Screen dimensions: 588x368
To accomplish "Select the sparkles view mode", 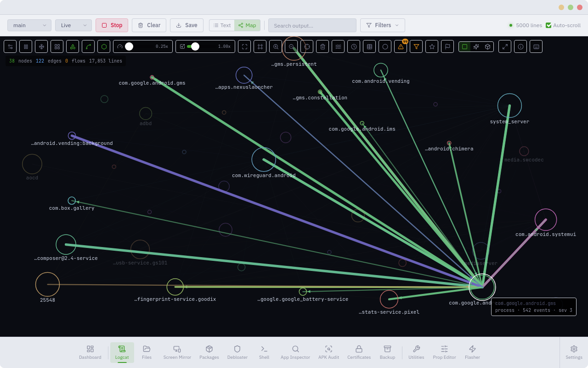I will tap(476, 46).
